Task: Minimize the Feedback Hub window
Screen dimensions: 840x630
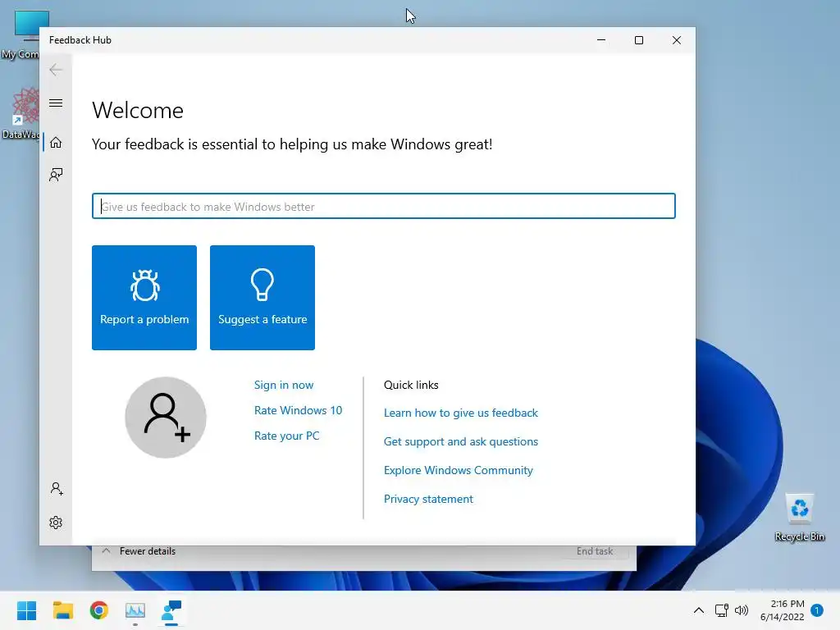Action: (601, 40)
